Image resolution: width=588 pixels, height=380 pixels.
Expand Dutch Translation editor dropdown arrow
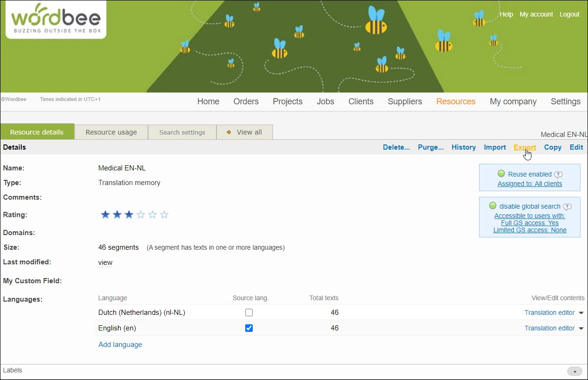click(x=581, y=313)
